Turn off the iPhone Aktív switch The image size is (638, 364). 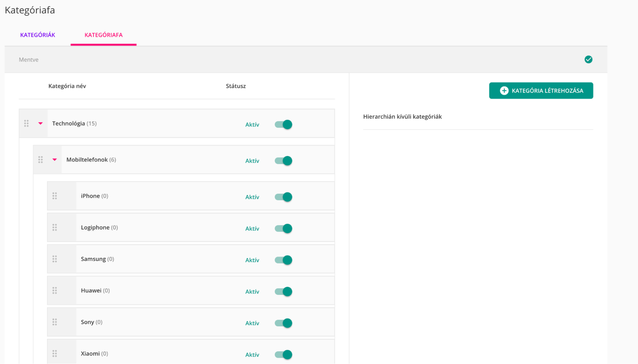(x=283, y=197)
